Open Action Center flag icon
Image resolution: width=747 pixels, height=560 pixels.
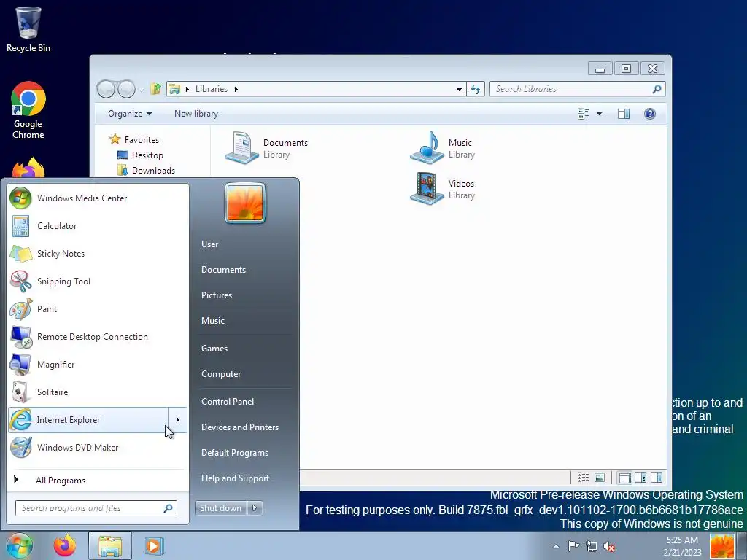(x=573, y=546)
